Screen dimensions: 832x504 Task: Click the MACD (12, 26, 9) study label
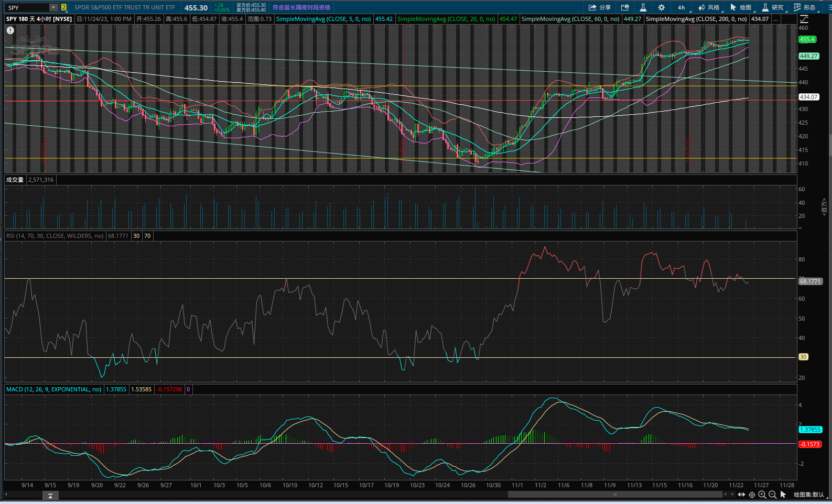tap(54, 389)
